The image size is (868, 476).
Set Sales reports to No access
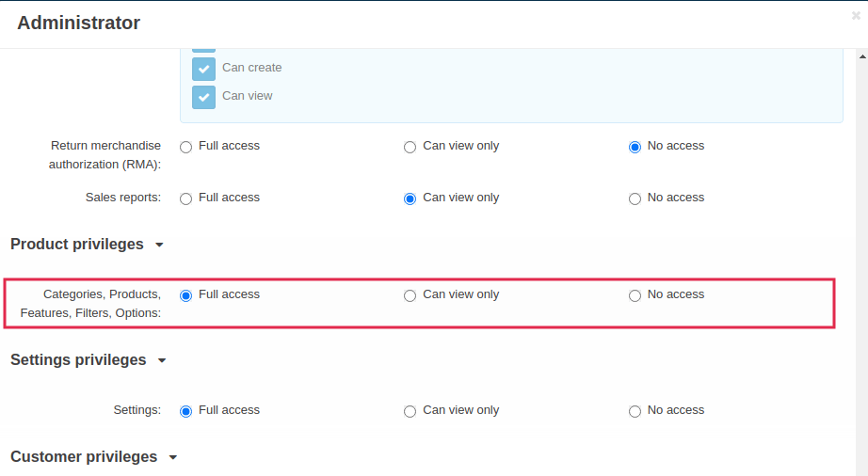click(635, 198)
